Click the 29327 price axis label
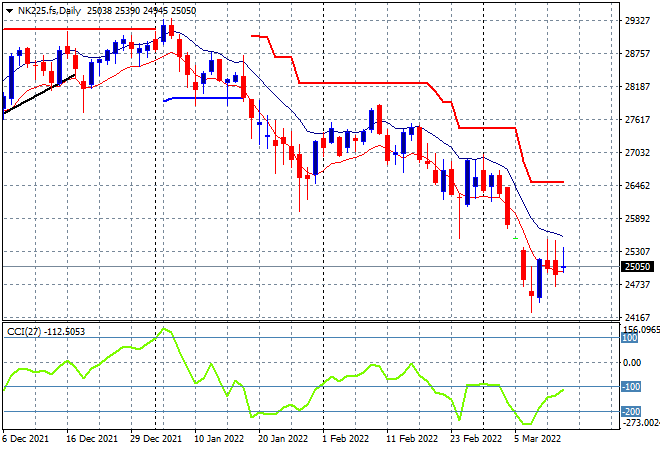660x450 pixels. tap(637, 21)
